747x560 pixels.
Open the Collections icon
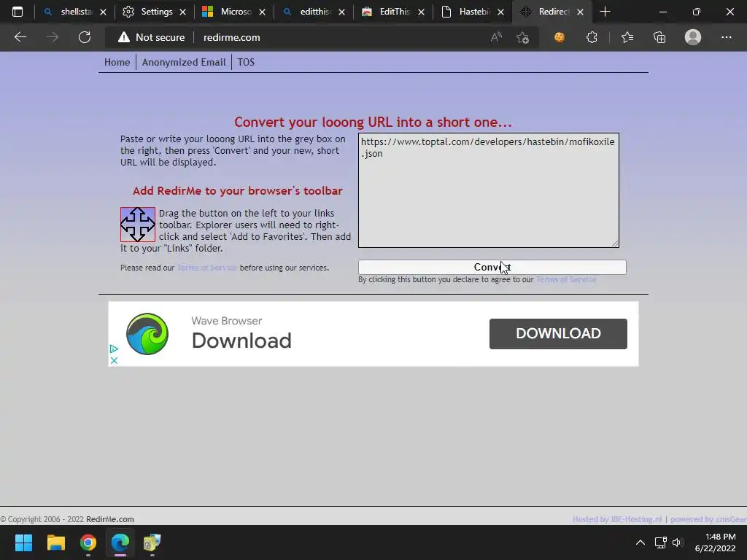[659, 37]
